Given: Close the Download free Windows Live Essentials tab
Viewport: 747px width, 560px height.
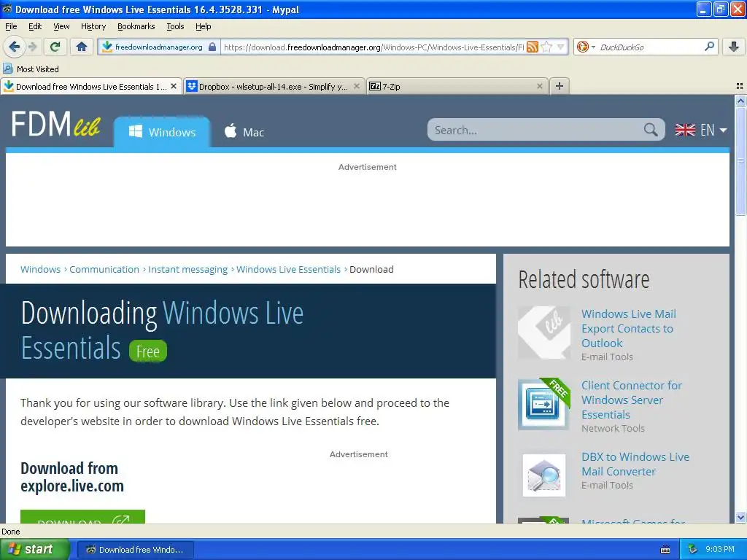Looking at the screenshot, I should point(174,86).
